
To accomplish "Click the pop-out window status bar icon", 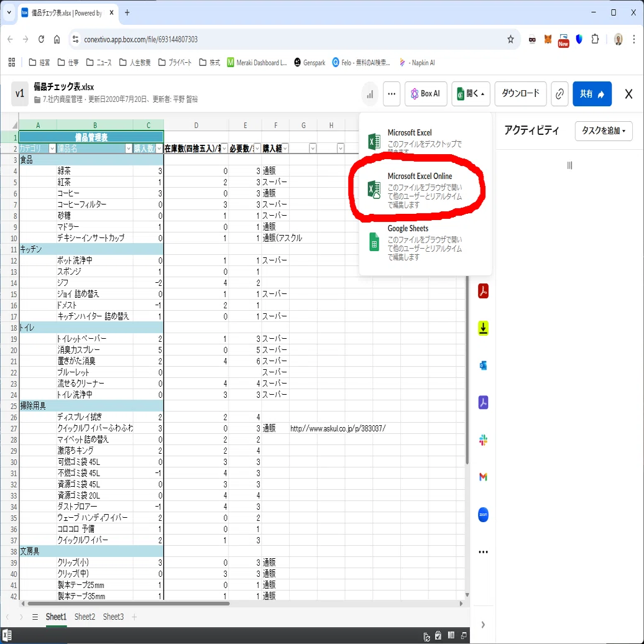I will point(464,635).
